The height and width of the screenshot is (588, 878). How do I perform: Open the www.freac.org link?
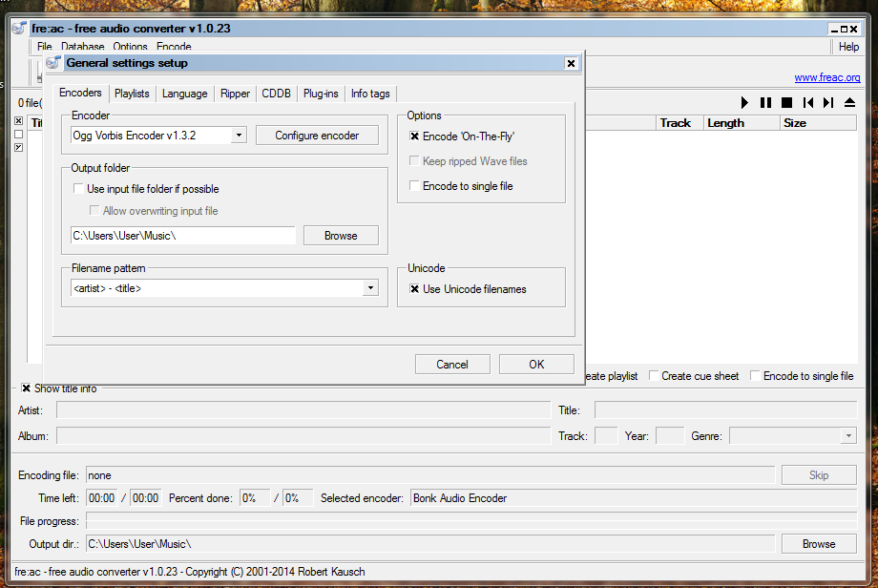pyautogui.click(x=827, y=77)
